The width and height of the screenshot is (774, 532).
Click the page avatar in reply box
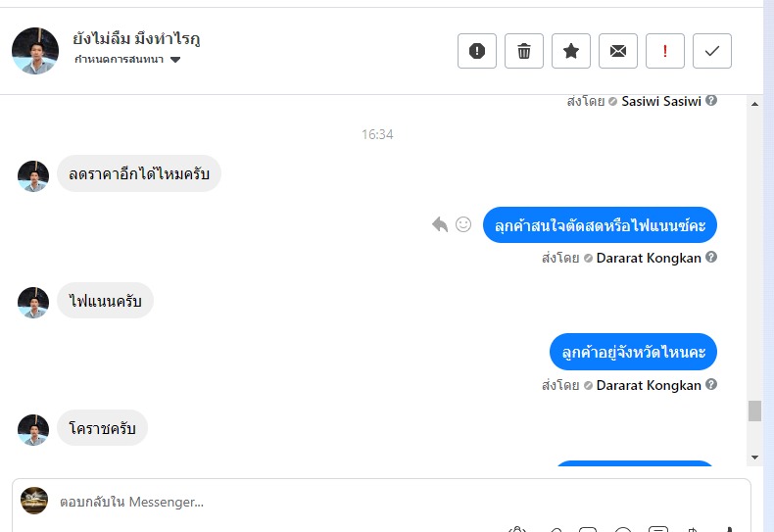click(x=34, y=501)
